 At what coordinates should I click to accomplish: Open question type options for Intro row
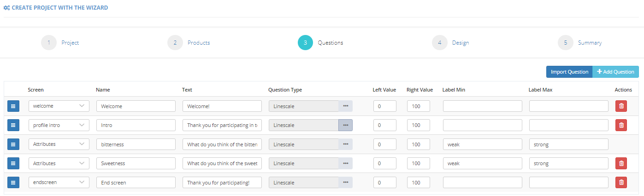click(345, 125)
